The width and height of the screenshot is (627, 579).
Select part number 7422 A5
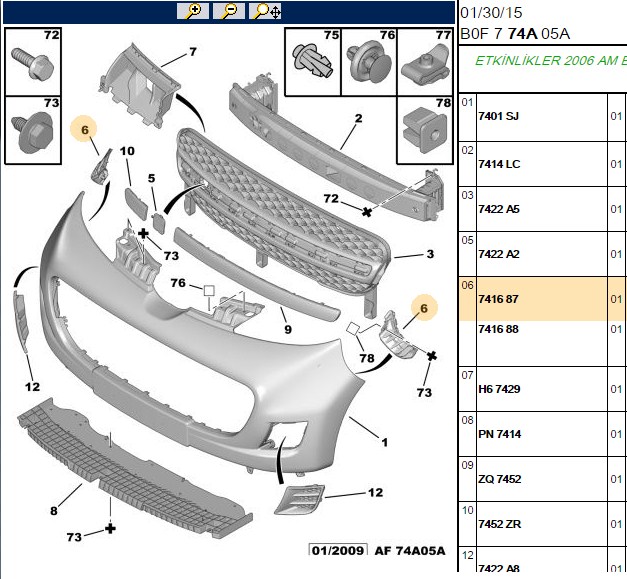point(499,209)
